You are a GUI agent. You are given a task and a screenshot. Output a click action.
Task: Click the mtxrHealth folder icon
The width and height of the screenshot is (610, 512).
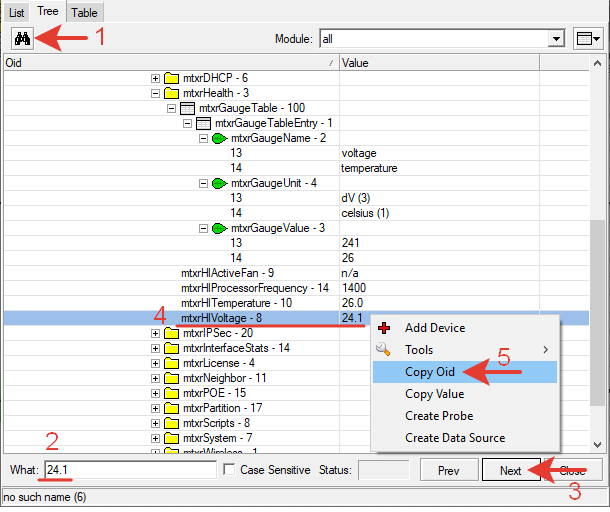coord(172,93)
